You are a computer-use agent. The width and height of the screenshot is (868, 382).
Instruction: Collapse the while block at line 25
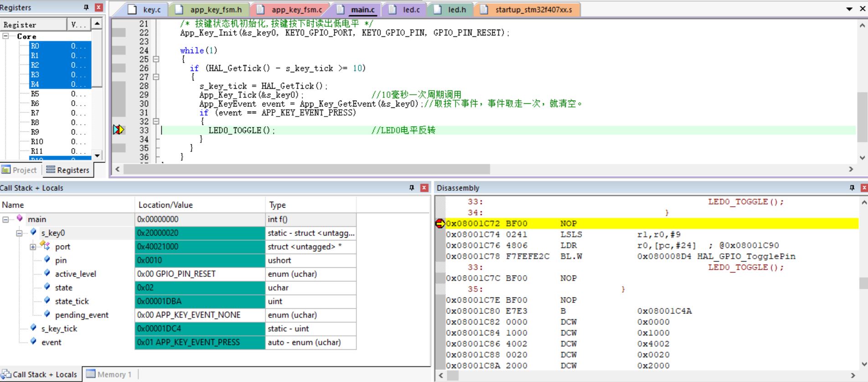tap(156, 59)
